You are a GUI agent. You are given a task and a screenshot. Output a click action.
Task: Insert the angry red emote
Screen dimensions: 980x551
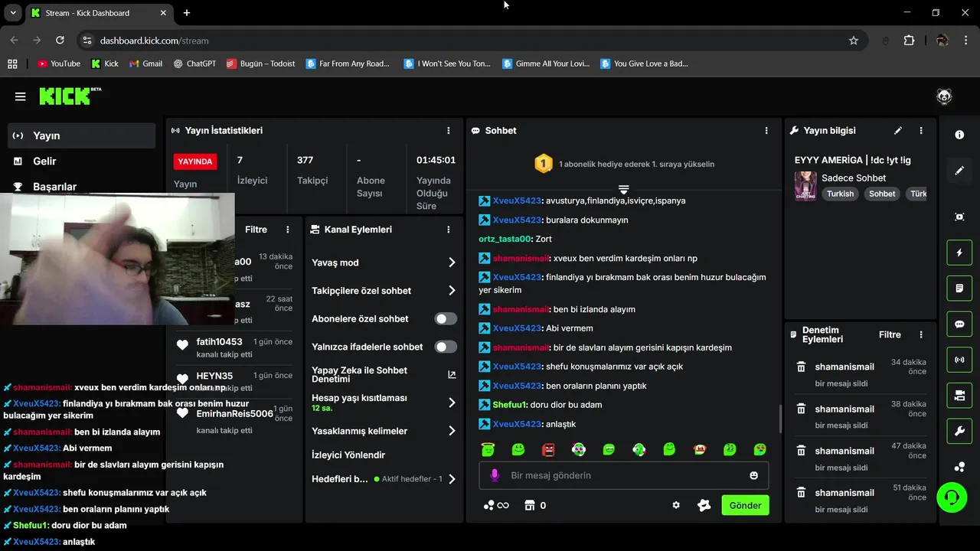(x=548, y=449)
